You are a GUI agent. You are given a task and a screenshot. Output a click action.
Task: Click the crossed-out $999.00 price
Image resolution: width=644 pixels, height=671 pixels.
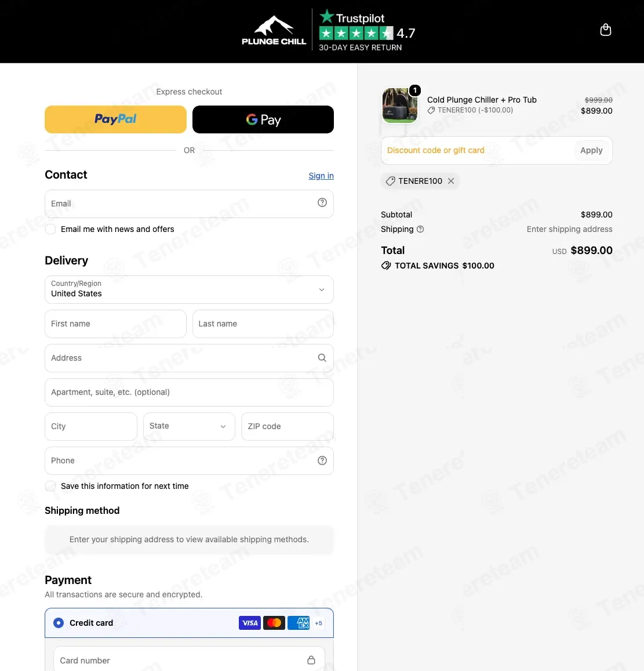point(599,100)
